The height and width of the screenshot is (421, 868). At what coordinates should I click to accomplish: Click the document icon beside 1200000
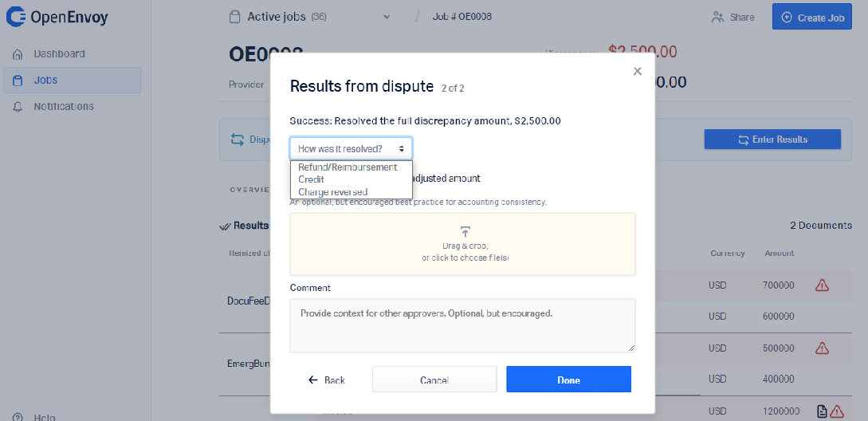tap(823, 411)
